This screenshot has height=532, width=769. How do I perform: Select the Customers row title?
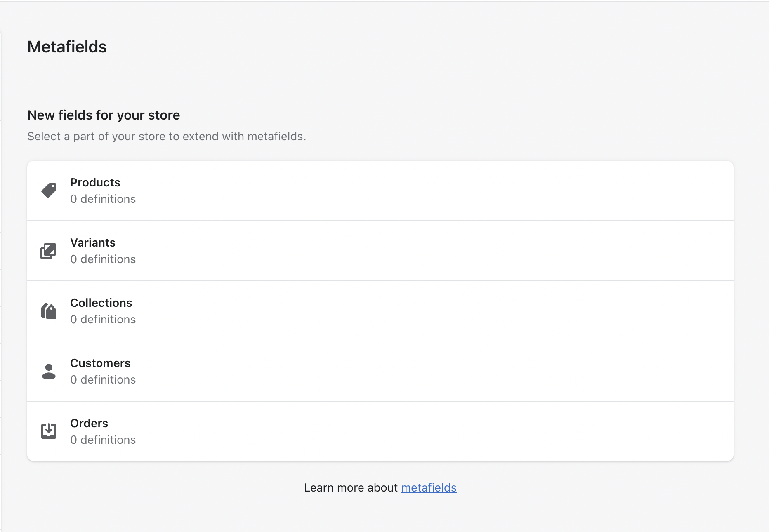100,363
